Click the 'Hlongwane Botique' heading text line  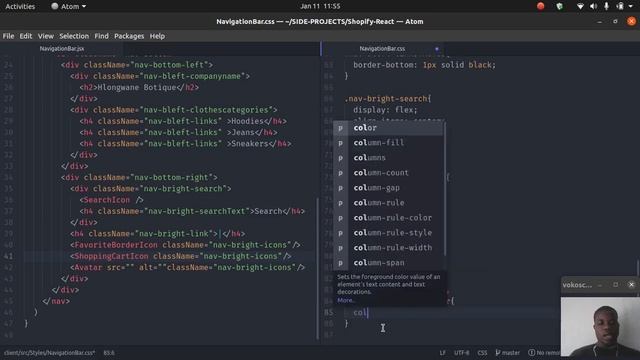click(139, 87)
